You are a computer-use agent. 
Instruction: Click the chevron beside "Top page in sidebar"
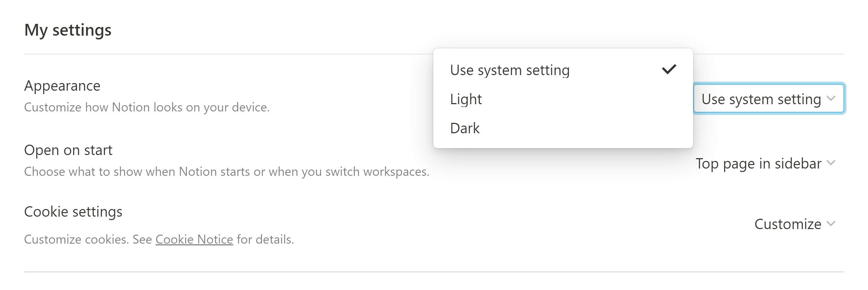point(830,163)
